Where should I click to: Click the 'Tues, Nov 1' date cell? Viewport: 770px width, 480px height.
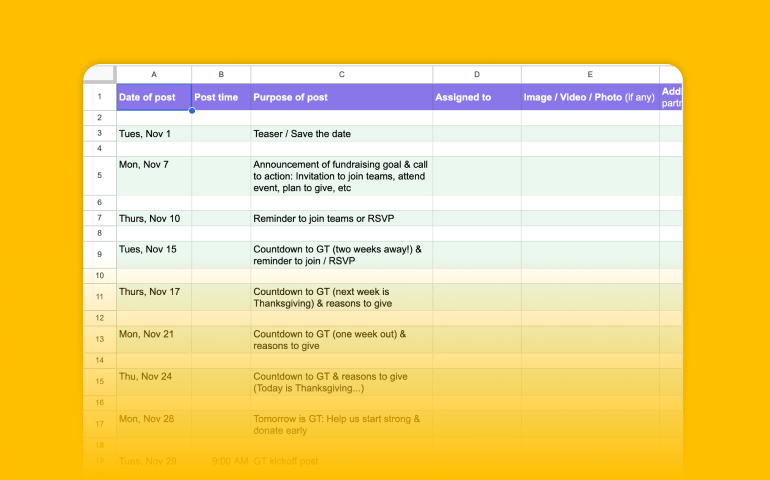[154, 134]
